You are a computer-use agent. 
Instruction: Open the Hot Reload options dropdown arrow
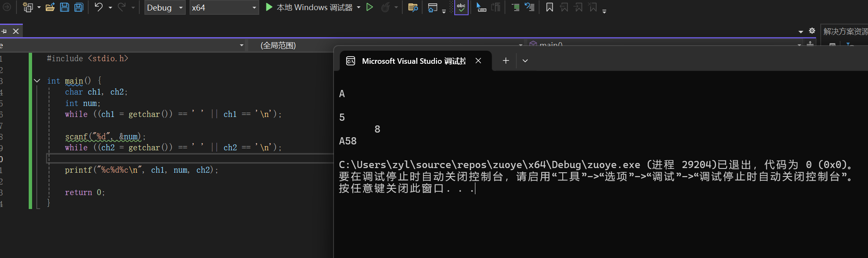(396, 8)
